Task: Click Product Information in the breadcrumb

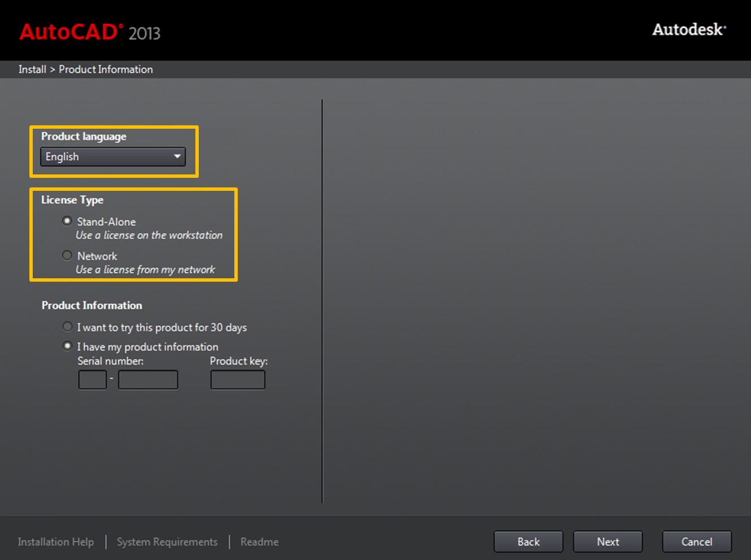Action: pos(106,69)
